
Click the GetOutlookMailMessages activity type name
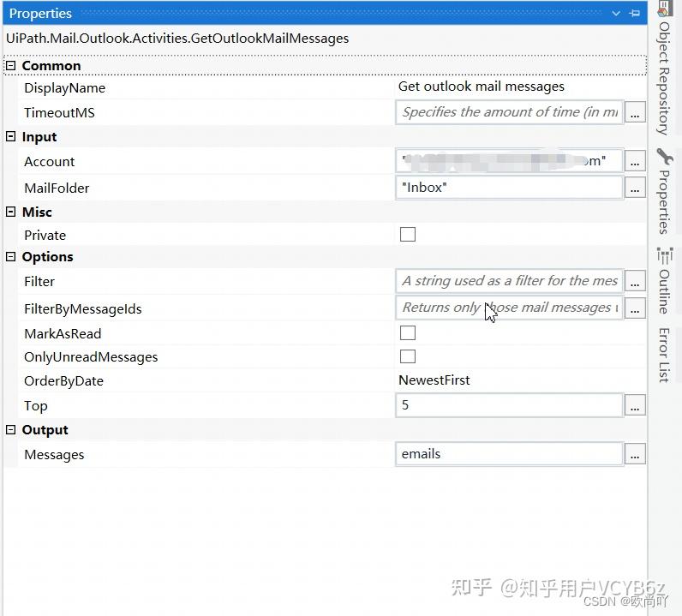click(177, 39)
